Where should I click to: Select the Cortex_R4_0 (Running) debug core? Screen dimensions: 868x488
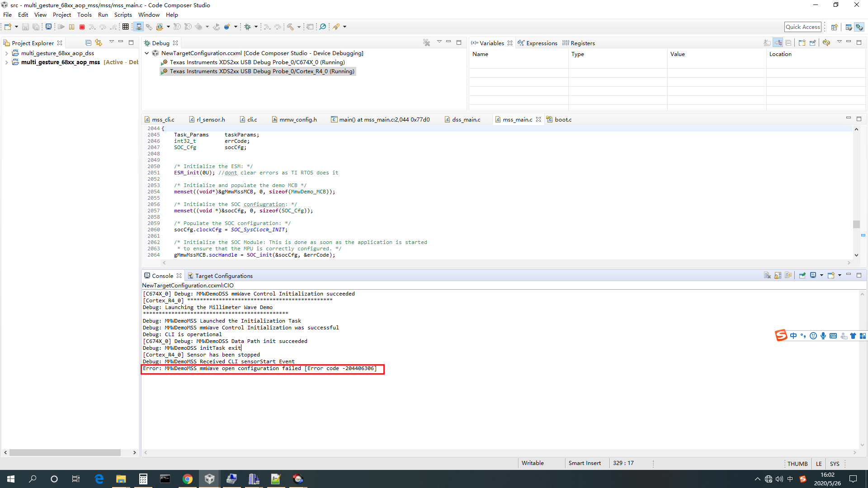258,71
